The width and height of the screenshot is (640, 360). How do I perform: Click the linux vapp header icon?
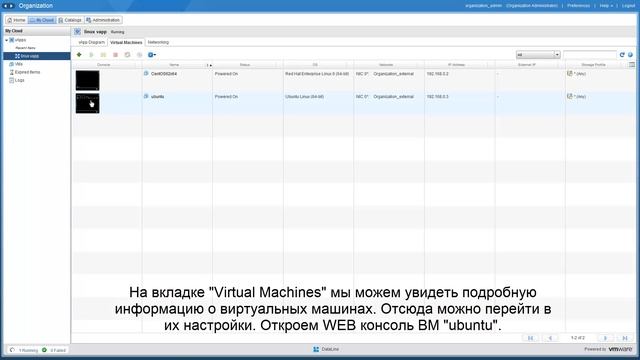pyautogui.click(x=78, y=32)
